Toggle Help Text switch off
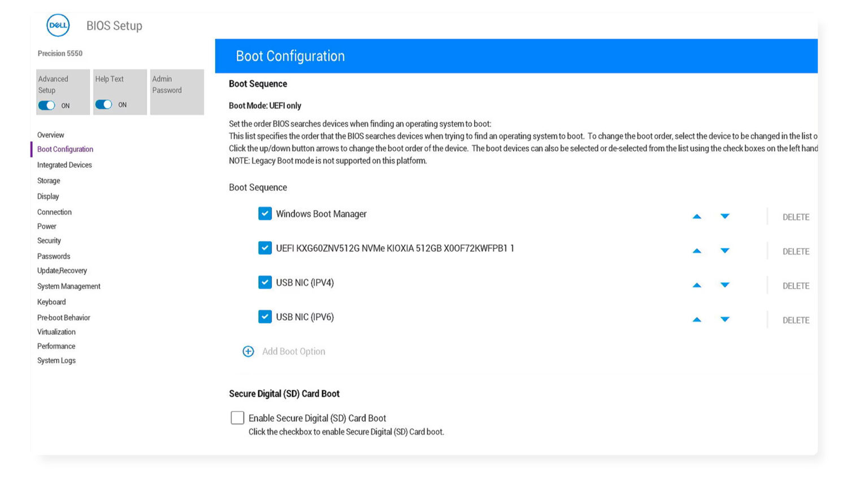This screenshot has width=868, height=488. 103,104
